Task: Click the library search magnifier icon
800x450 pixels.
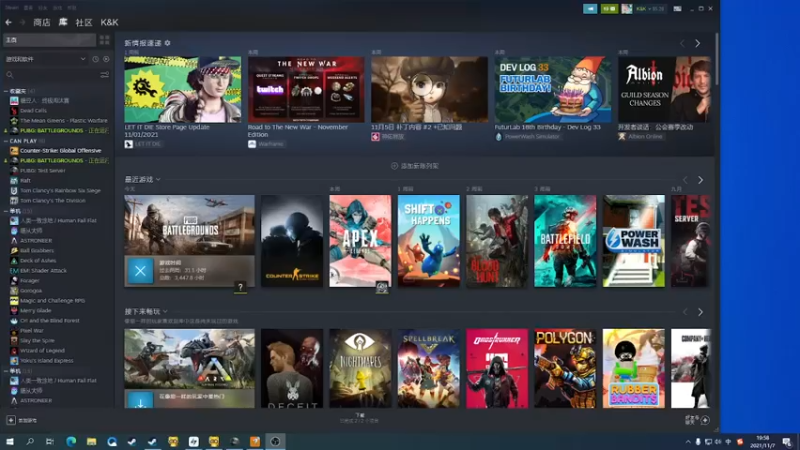Action: coord(10,75)
